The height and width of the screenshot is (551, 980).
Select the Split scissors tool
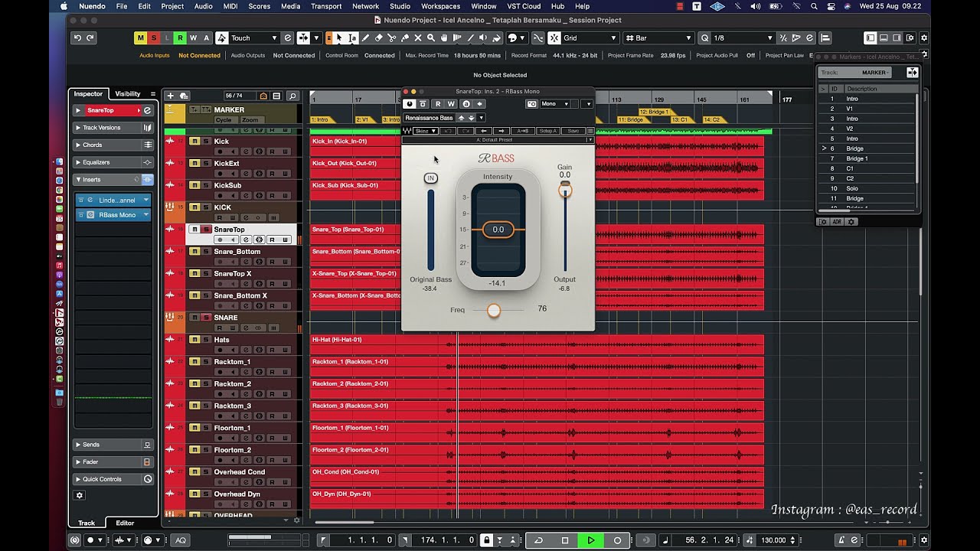pos(391,37)
